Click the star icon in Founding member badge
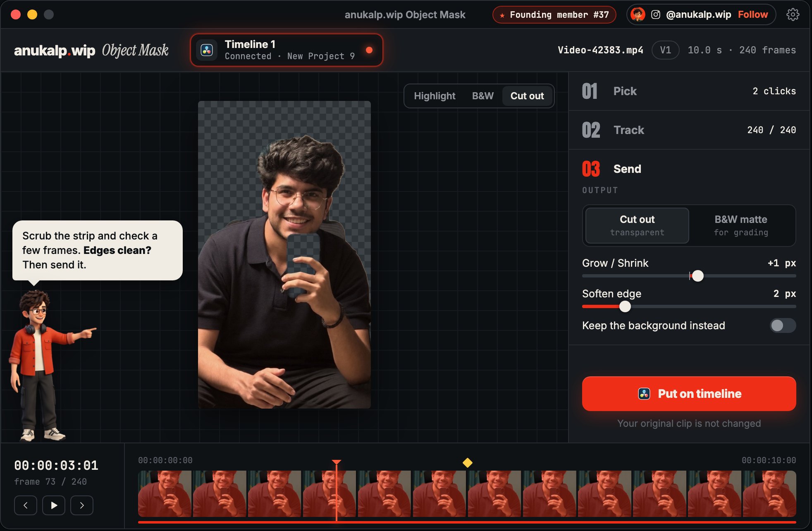 point(502,15)
